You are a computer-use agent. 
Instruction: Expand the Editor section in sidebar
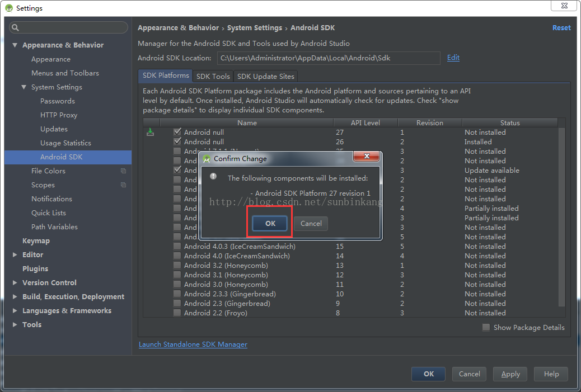point(15,254)
